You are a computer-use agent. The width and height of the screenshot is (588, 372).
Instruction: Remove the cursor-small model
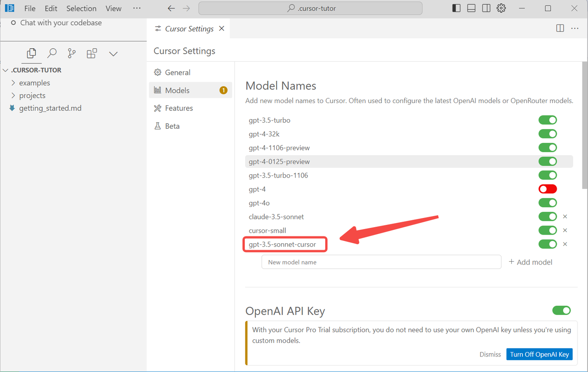565,230
